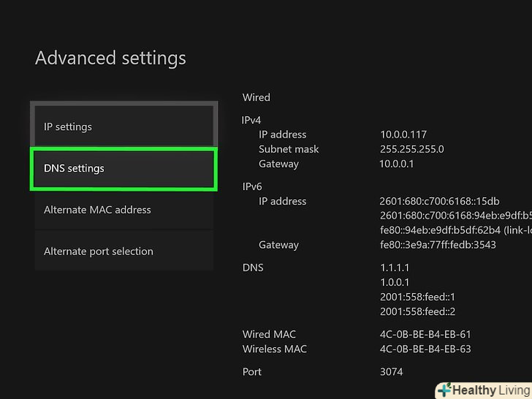This screenshot has width=532, height=399.
Task: Click the Wired connection heading
Action: 256,97
